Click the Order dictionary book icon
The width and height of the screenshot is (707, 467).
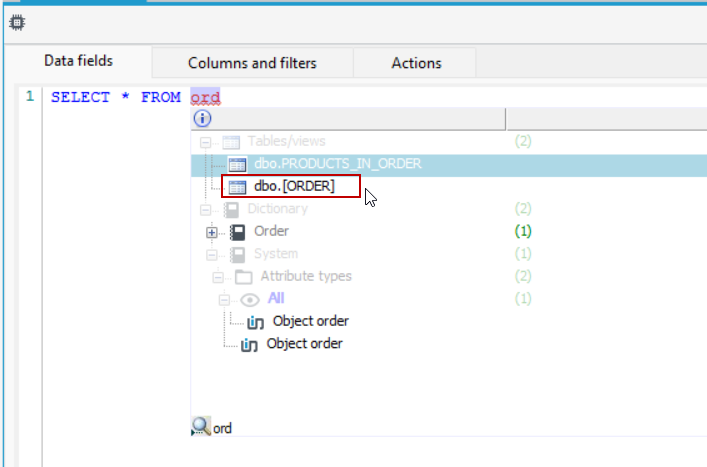[x=237, y=232]
